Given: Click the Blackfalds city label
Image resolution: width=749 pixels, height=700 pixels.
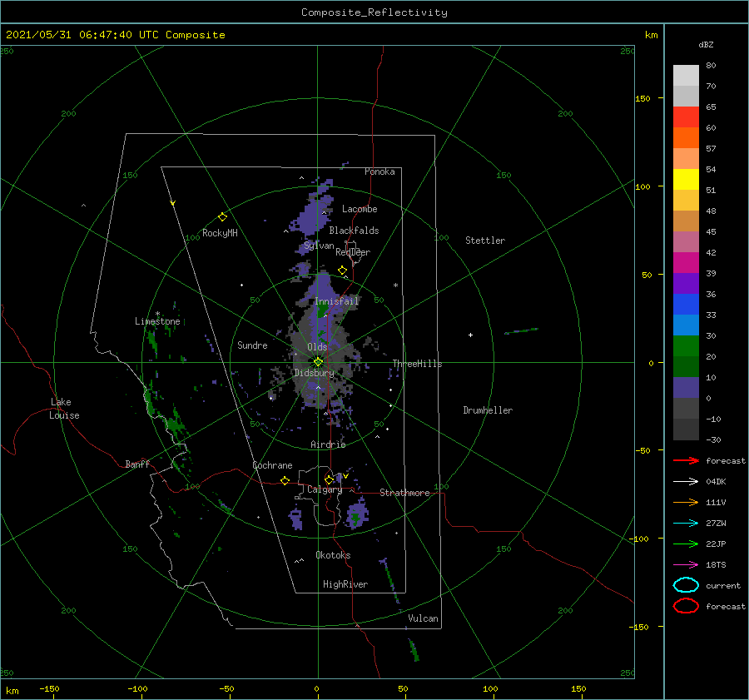Looking at the screenshot, I should point(354,231).
